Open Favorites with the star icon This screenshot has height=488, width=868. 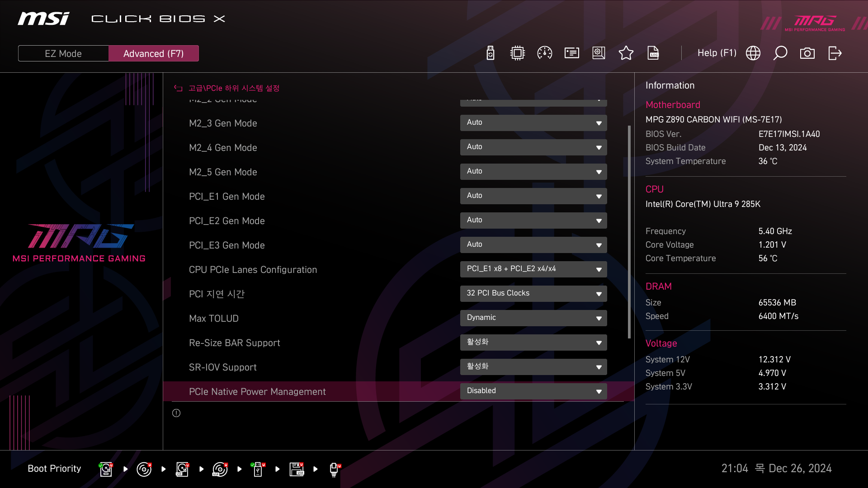[x=626, y=53]
